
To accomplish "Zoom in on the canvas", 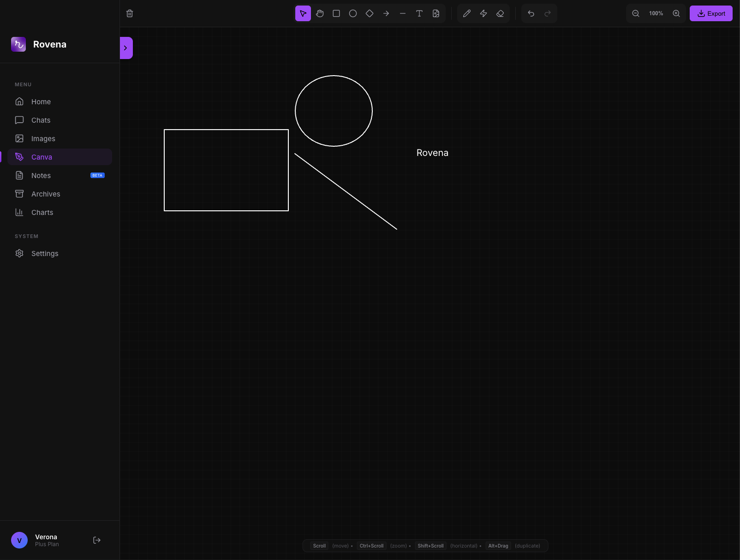I will pos(676,13).
